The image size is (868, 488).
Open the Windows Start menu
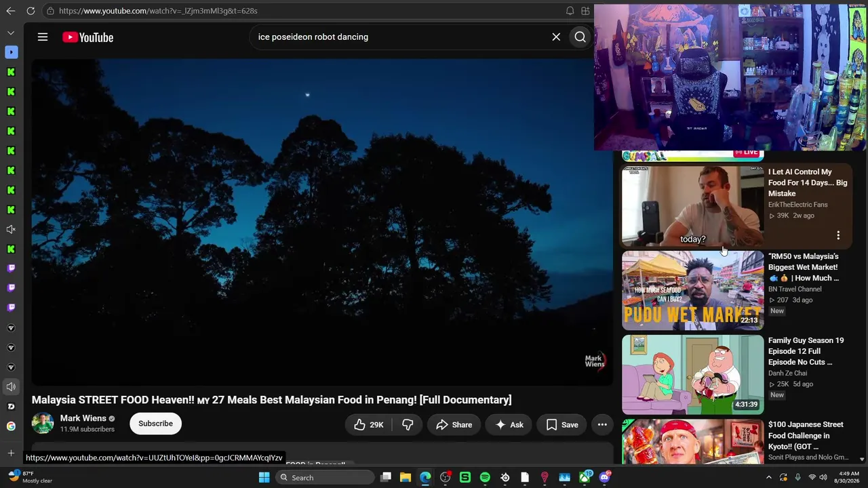[264, 478]
